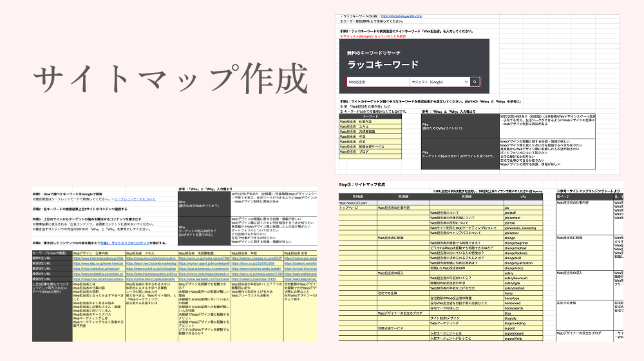Select the 'change/beginner' URL cell

523,243
